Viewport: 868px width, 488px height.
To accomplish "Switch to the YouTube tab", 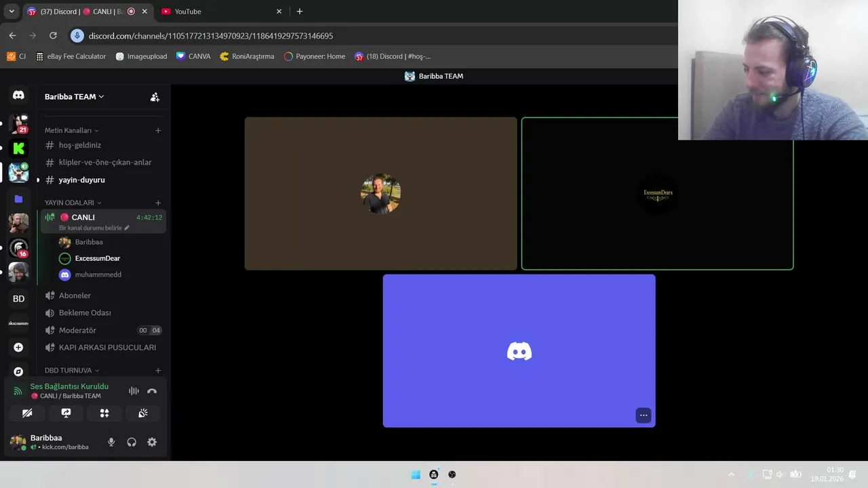I will [222, 12].
